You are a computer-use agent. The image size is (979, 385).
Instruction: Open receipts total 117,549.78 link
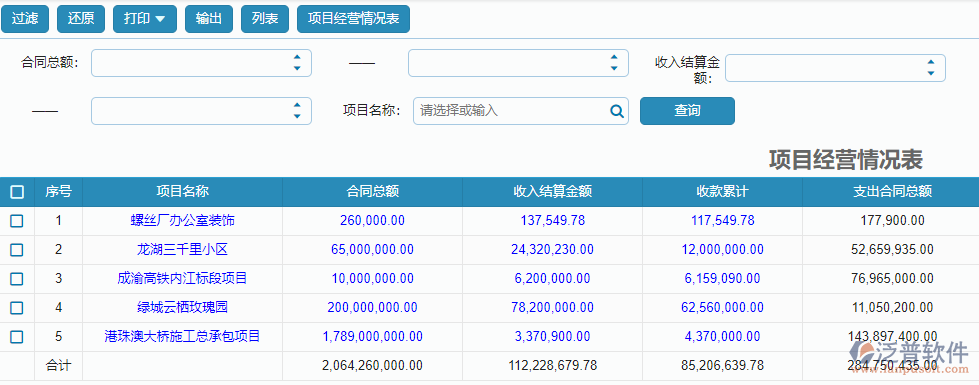pos(722,220)
